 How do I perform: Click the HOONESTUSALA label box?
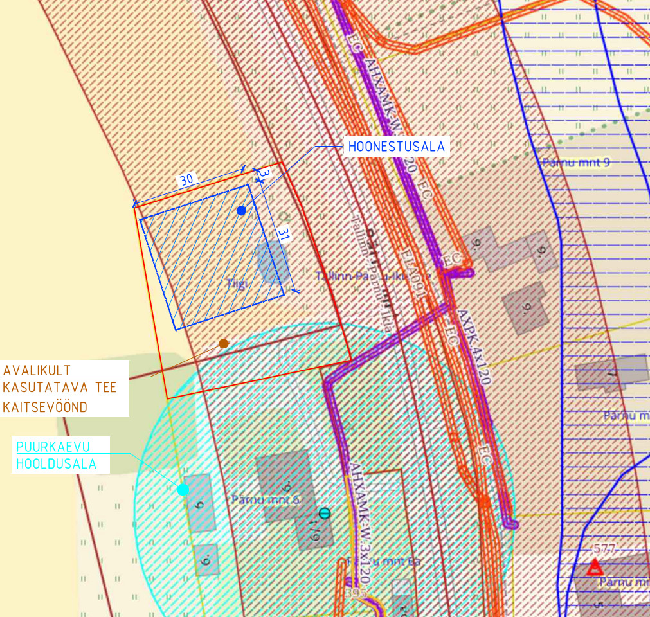tap(396, 146)
